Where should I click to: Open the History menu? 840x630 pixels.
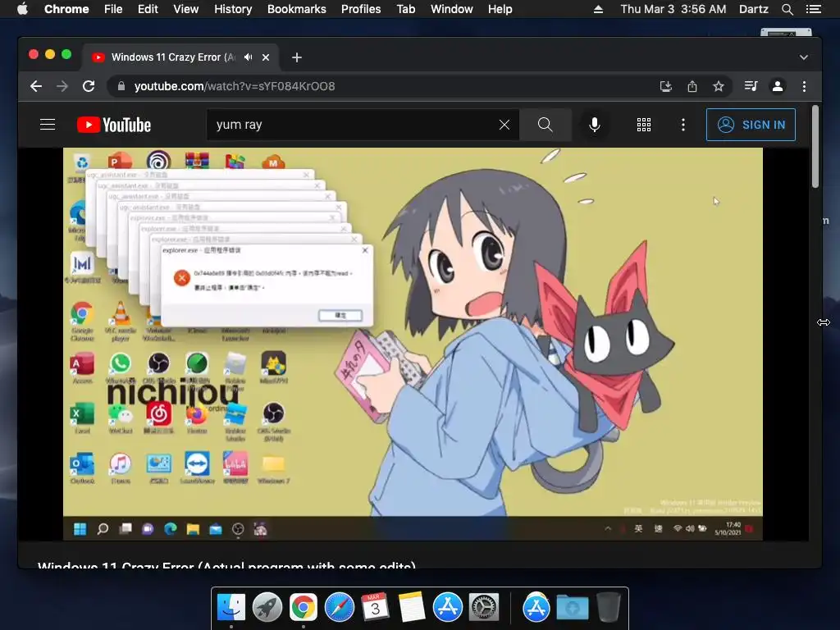233,9
